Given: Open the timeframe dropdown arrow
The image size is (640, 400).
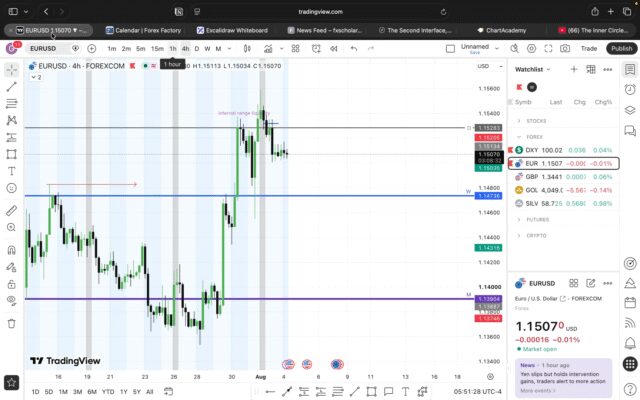Looking at the screenshot, I should [x=229, y=49].
